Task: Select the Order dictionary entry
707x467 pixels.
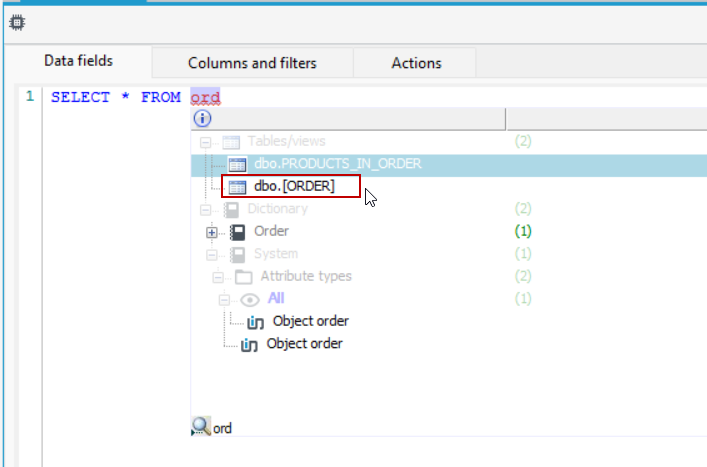Action: 271,231
